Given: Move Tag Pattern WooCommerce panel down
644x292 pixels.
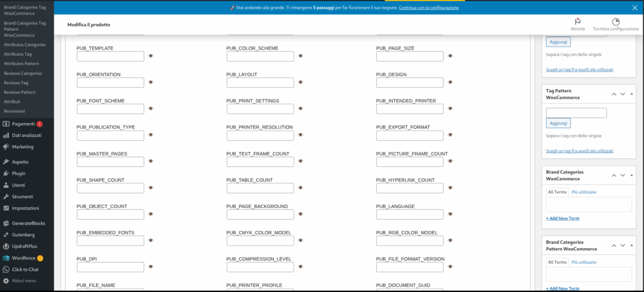Looking at the screenshot, I should 623,94.
